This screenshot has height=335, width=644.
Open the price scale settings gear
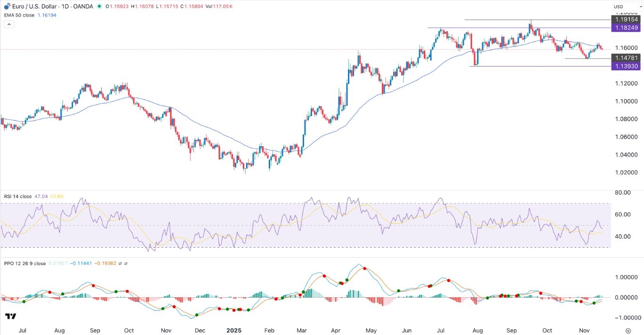pyautogui.click(x=628, y=332)
